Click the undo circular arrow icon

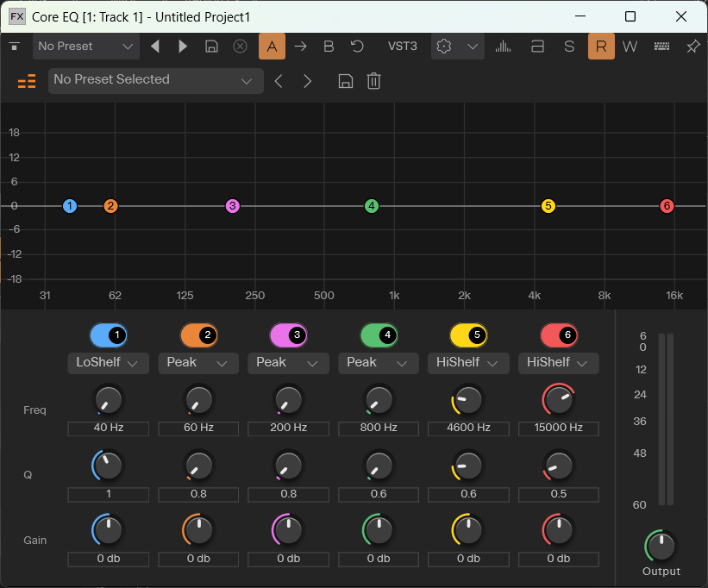(x=357, y=46)
